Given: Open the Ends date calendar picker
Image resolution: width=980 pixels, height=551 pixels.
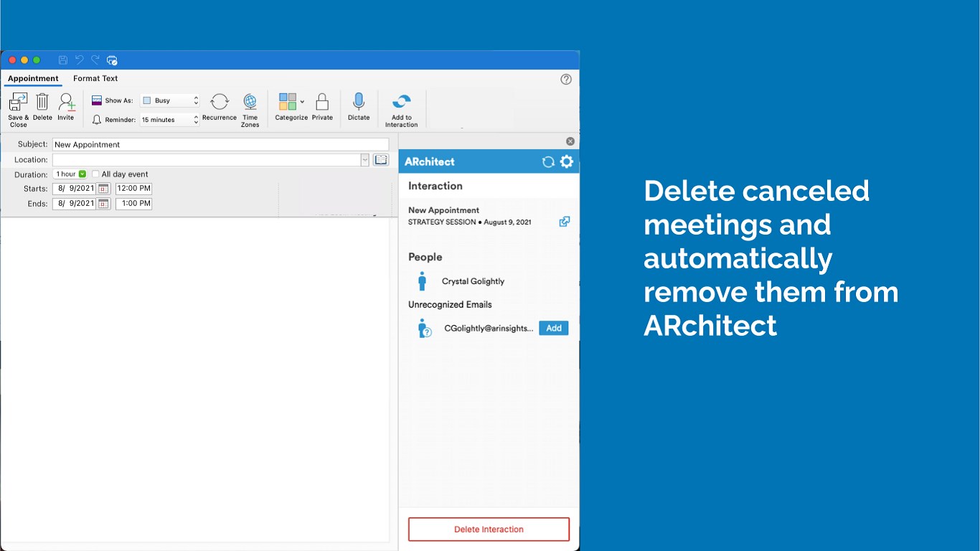Looking at the screenshot, I should point(103,204).
